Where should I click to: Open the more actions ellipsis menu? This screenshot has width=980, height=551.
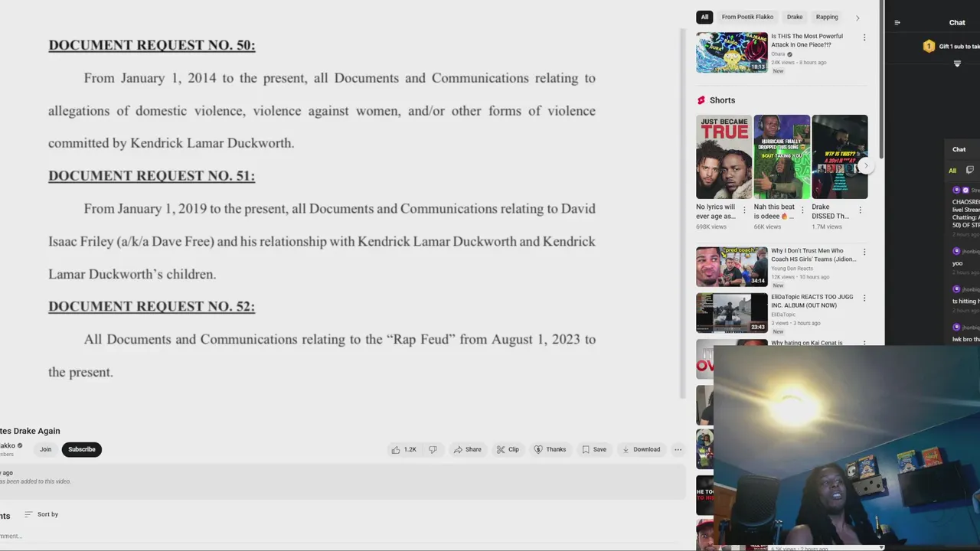coord(678,449)
